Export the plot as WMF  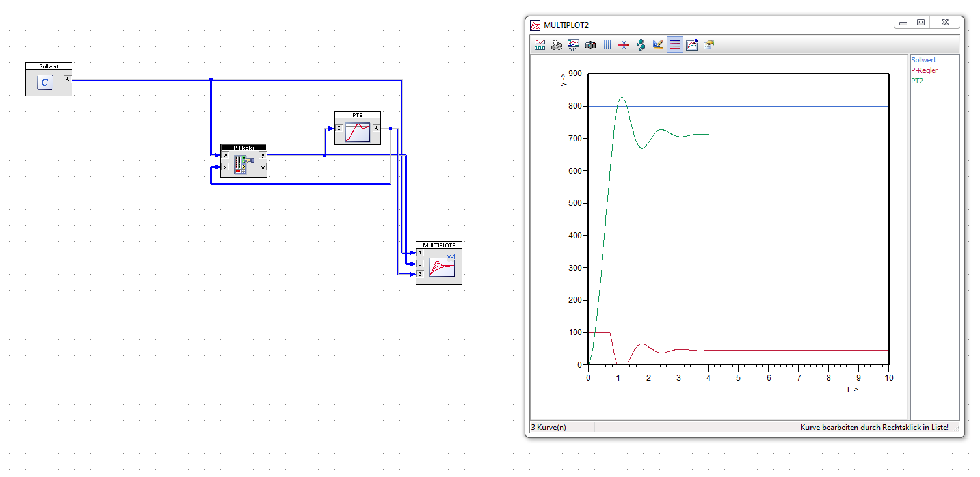pos(574,45)
